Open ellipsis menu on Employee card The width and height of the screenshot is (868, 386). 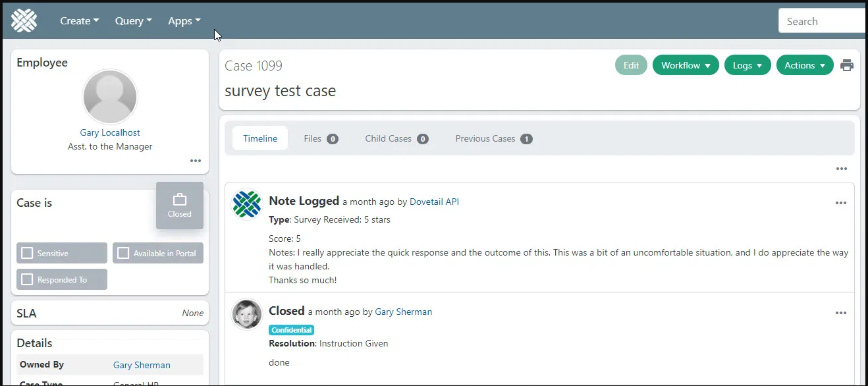pos(196,161)
